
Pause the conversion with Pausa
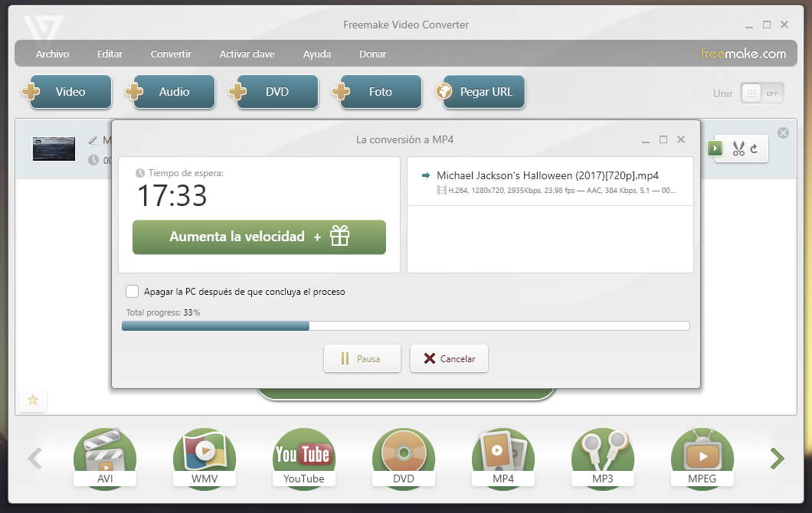pyautogui.click(x=362, y=358)
